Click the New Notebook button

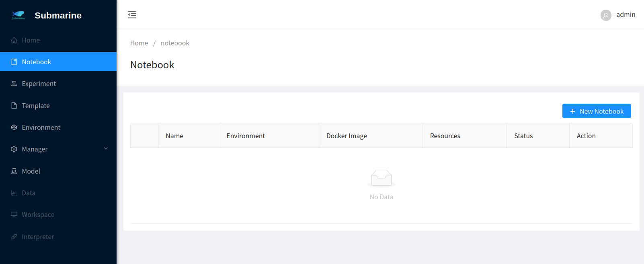[x=596, y=111]
